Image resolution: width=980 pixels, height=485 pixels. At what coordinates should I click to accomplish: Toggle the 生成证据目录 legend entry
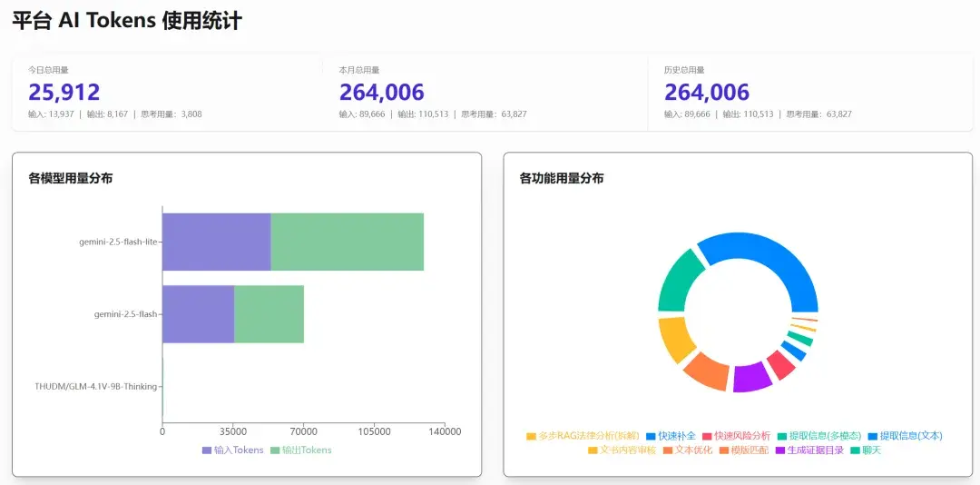coord(808,450)
